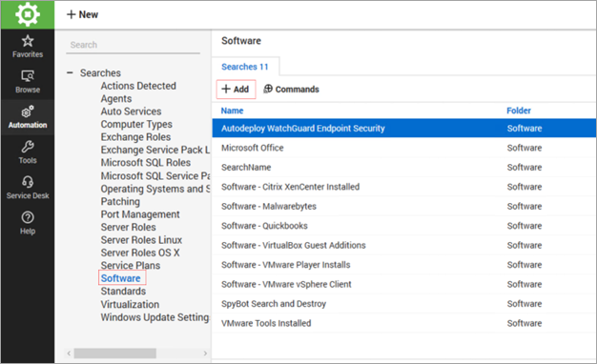
Task: Select Exchange Roles tree item
Action: (135, 137)
